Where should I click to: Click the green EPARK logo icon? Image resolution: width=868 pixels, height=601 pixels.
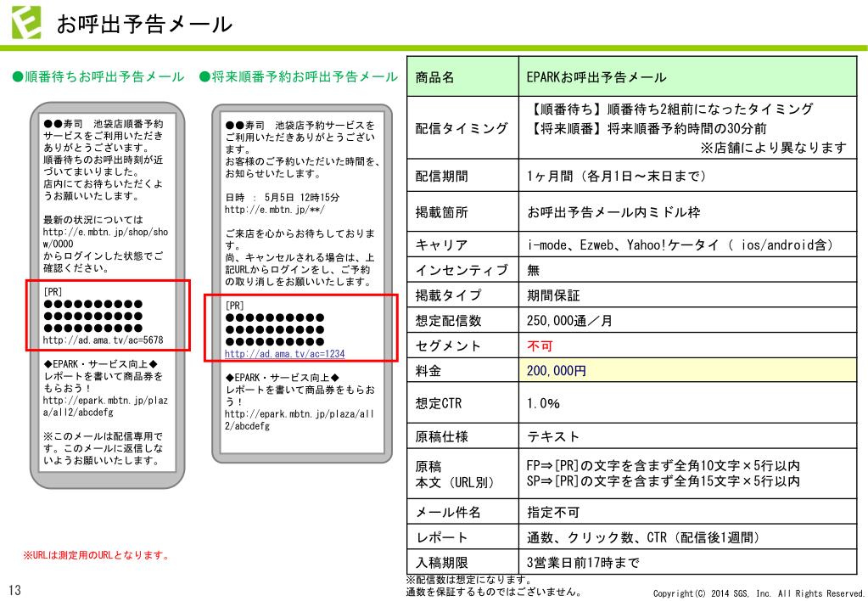(26, 23)
